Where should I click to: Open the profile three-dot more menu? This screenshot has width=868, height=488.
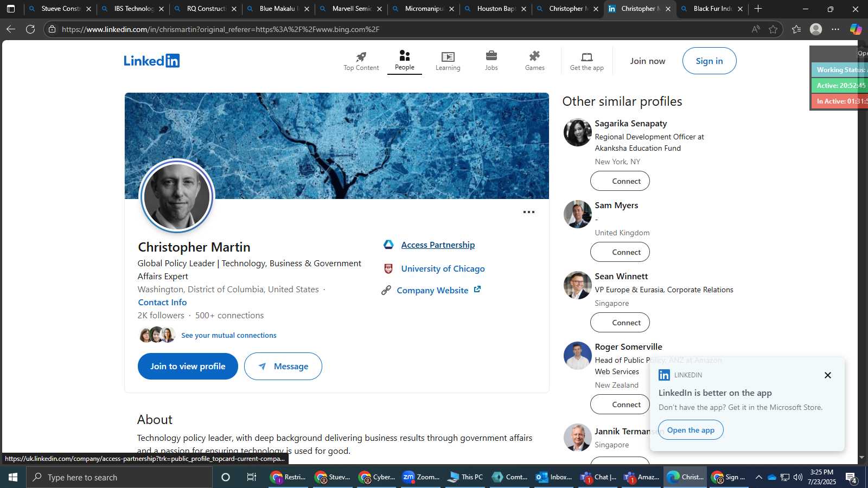coord(529,212)
